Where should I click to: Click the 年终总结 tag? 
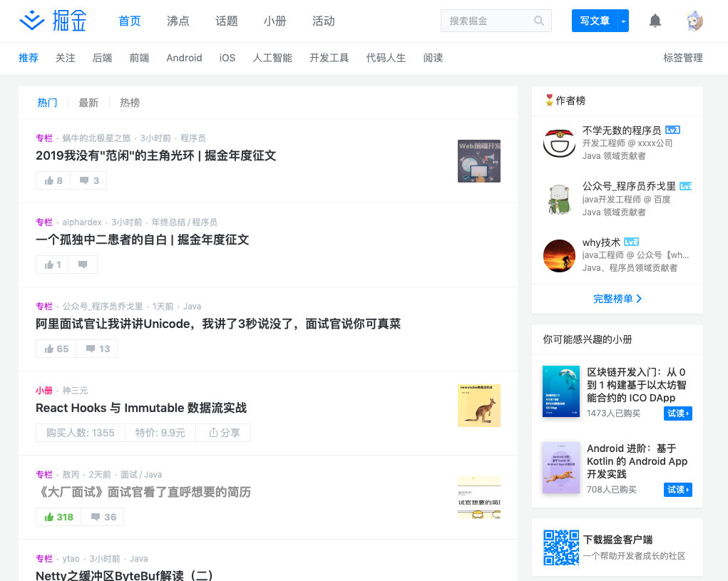[168, 222]
